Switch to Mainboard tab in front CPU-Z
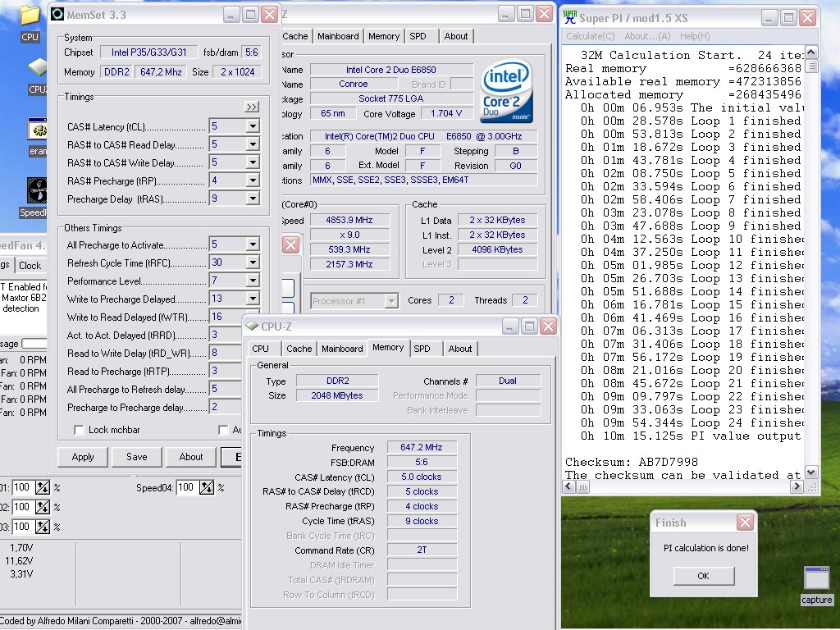840x630 pixels. click(342, 349)
